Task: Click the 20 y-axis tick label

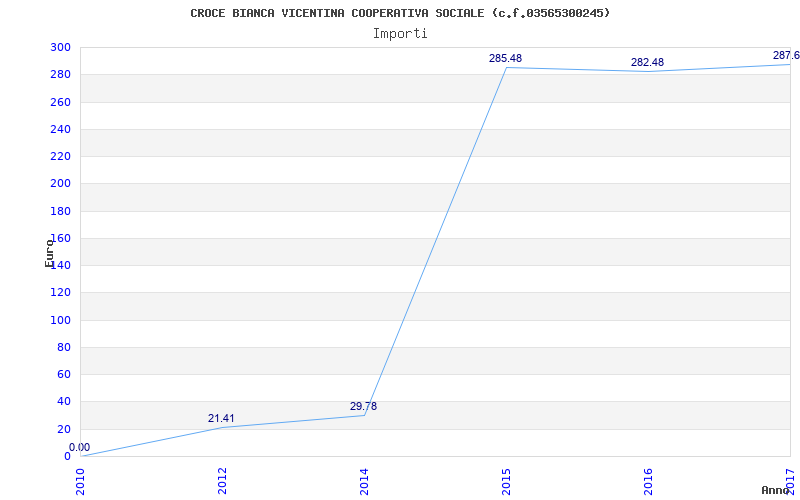Action: coord(63,429)
